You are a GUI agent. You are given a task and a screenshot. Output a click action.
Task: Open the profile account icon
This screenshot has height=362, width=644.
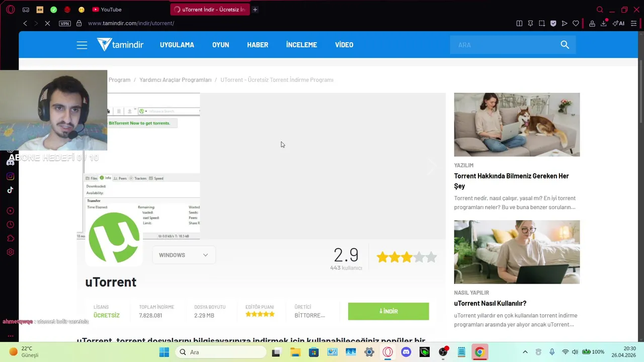(592, 23)
